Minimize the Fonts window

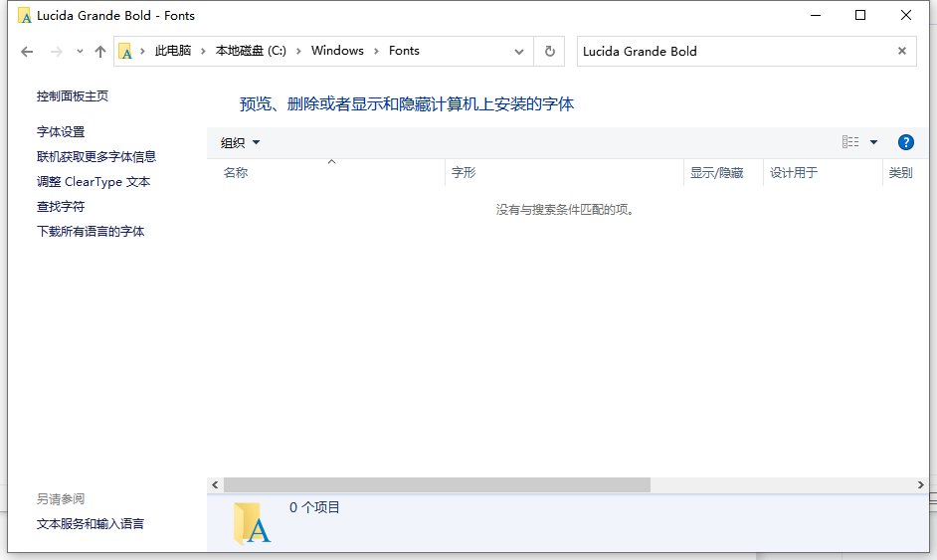point(816,16)
